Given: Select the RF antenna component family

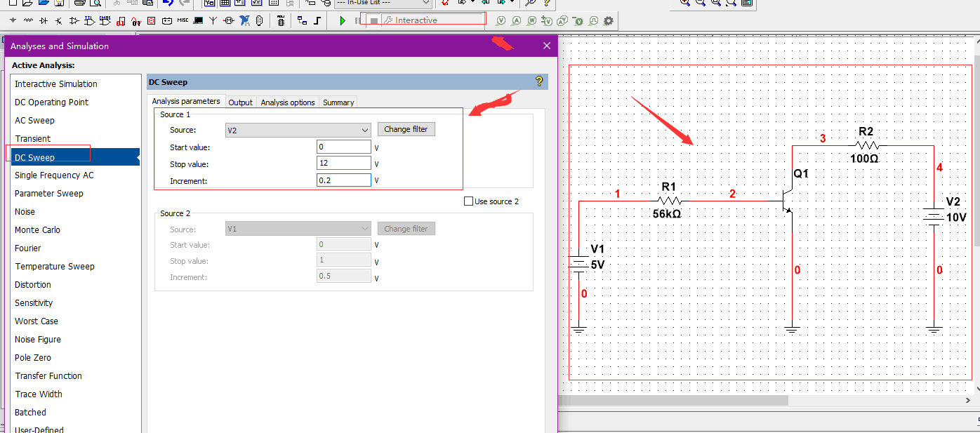Looking at the screenshot, I should click(213, 20).
